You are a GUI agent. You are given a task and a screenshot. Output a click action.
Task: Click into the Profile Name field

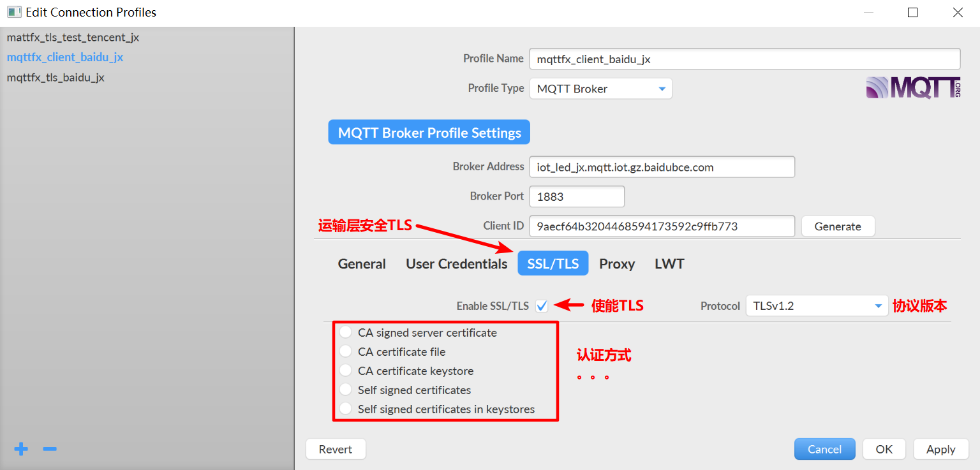click(745, 59)
